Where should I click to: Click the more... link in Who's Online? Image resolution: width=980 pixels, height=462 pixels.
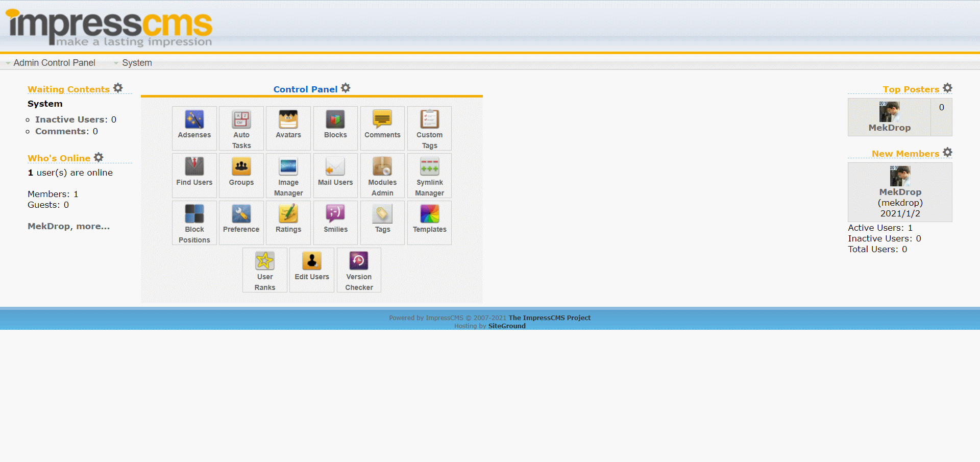click(93, 226)
